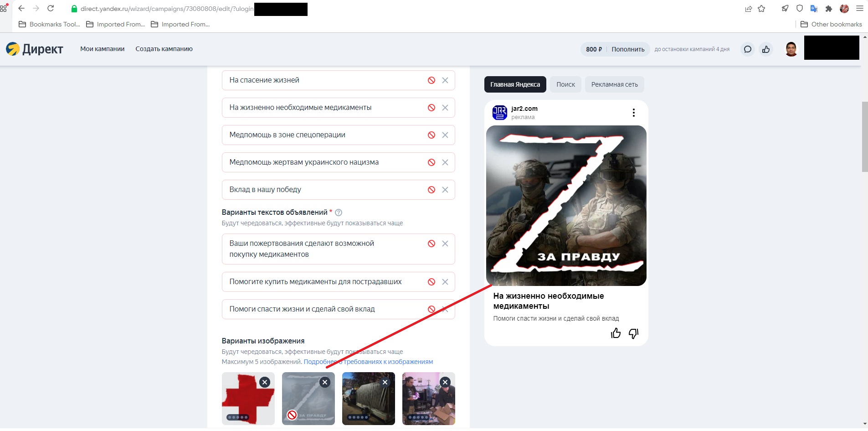This screenshot has height=431, width=868.
Task: Switch to the 'Рекламная сеть' preview tab
Action: 614,84
